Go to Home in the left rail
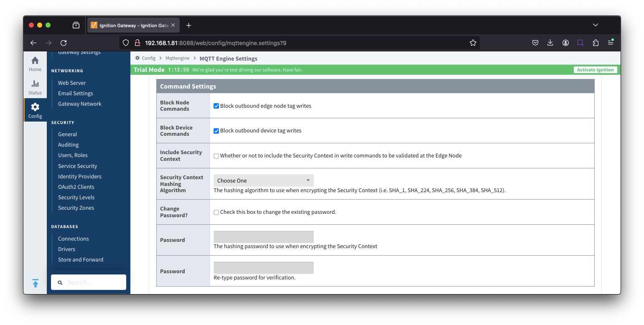Viewport: 644px width, 325px height. [35, 64]
